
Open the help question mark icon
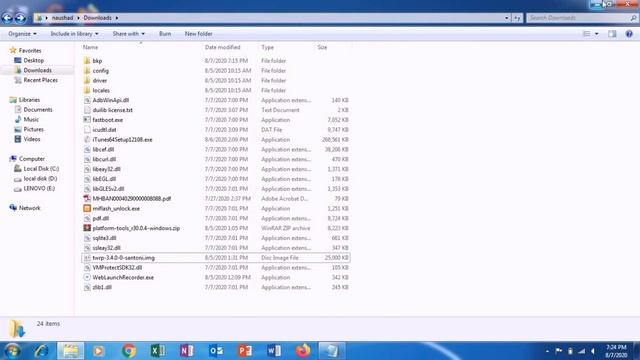(629, 34)
